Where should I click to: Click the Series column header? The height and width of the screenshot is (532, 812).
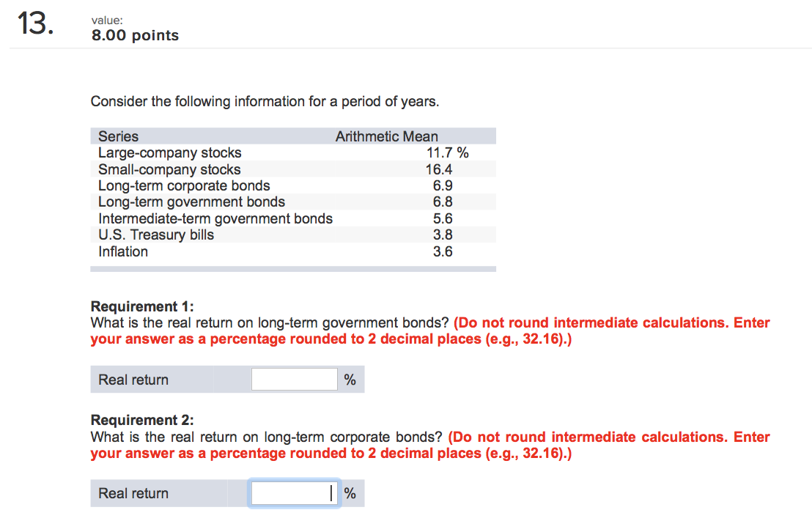click(118, 136)
